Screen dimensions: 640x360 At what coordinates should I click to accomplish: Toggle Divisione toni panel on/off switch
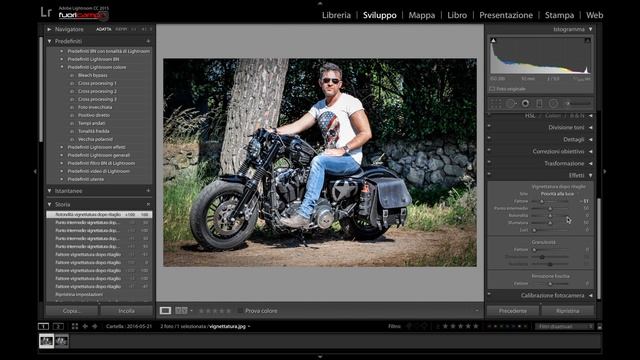(490, 126)
